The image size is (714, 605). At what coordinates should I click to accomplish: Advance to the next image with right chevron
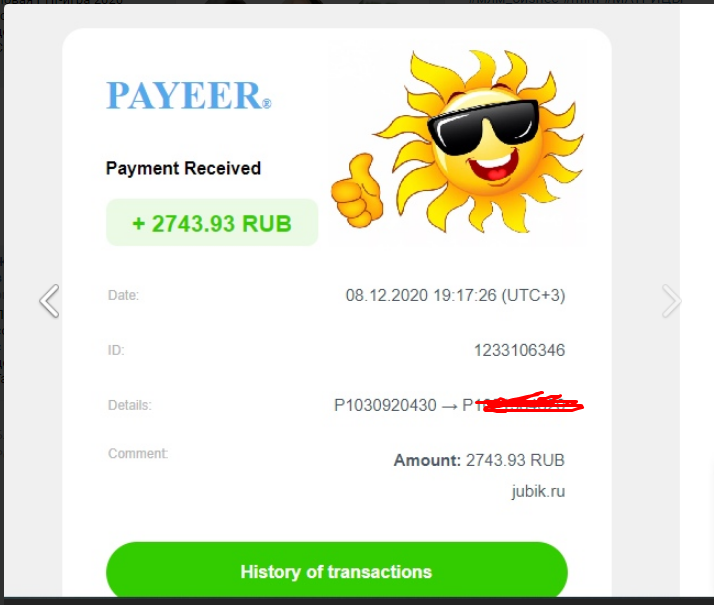pos(671,300)
